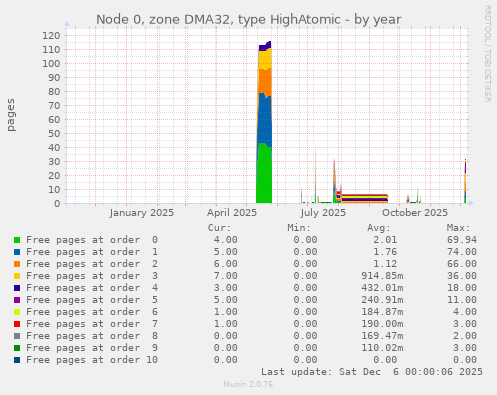The width and height of the screenshot is (497, 395).
Task: Click the order 4 max value 18.00
Action: click(x=462, y=288)
